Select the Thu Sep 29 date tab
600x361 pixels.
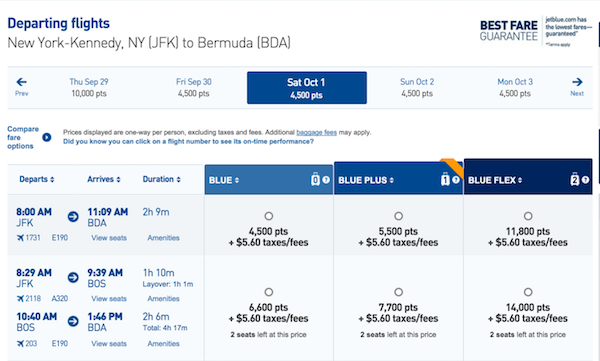[89, 88]
